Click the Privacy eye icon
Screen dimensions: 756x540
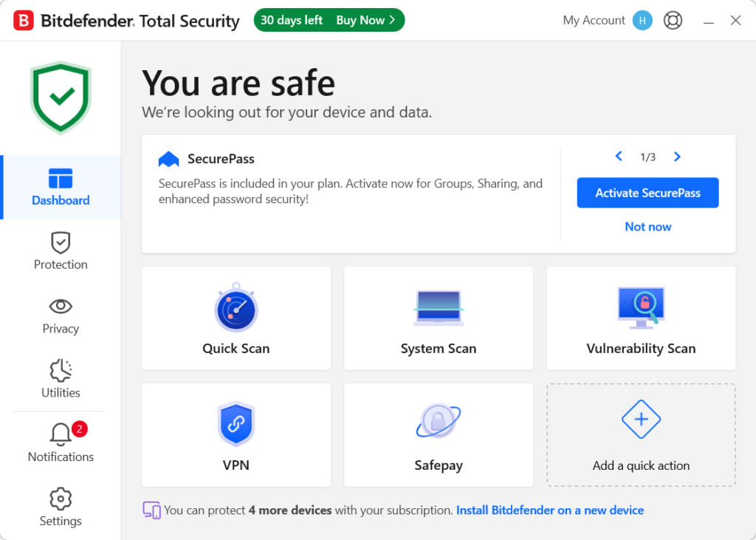pyautogui.click(x=61, y=306)
